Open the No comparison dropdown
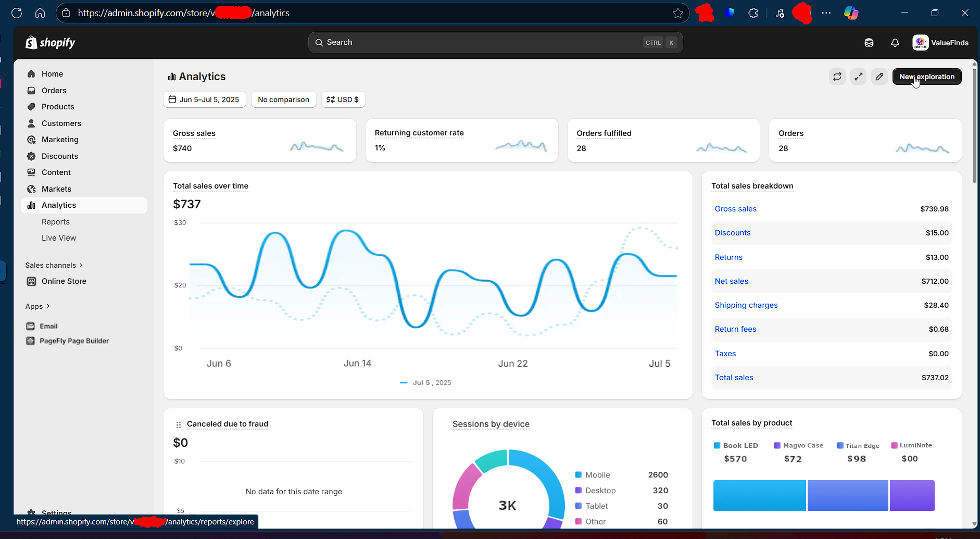The image size is (980, 539). 283,99
